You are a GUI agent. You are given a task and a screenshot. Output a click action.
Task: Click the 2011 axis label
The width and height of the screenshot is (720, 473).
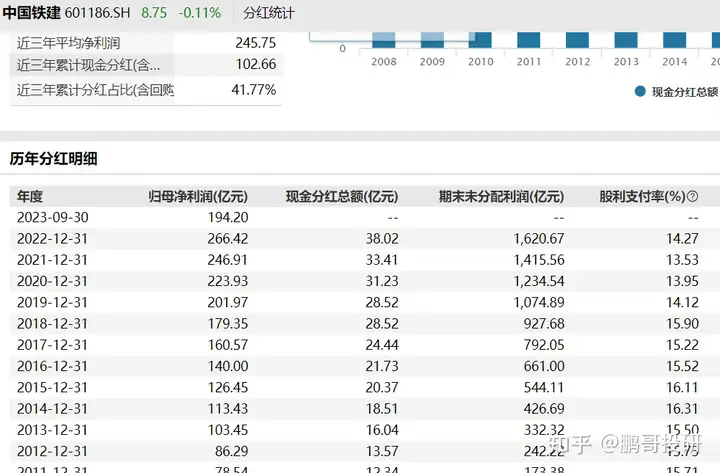pyautogui.click(x=529, y=62)
